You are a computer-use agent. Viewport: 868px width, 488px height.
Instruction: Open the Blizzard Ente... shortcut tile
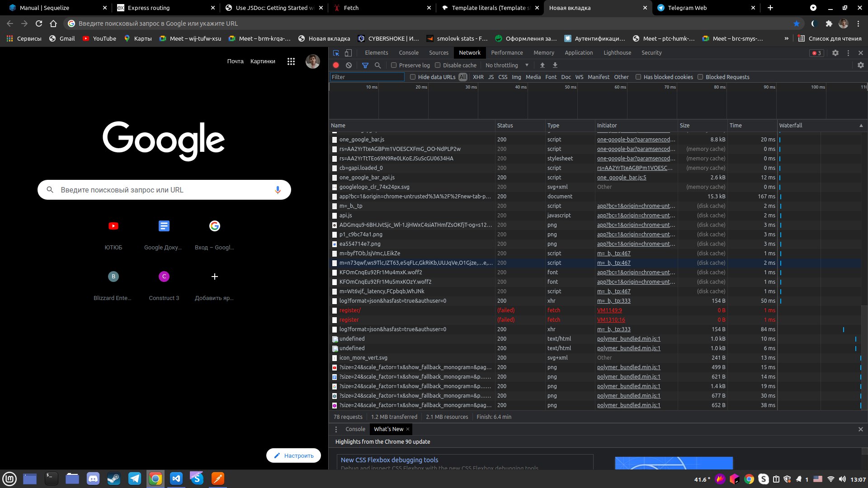tap(113, 285)
